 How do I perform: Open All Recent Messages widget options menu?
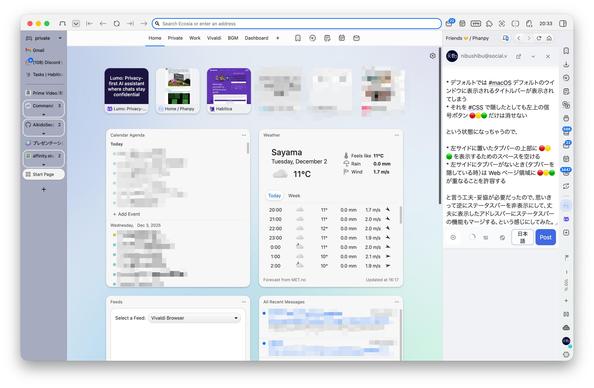397,302
